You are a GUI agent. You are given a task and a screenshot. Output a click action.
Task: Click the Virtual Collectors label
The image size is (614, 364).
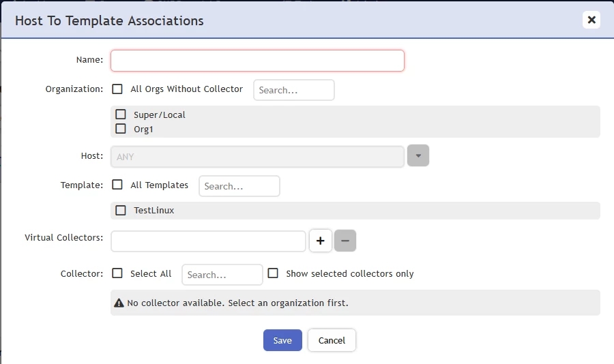tap(64, 238)
